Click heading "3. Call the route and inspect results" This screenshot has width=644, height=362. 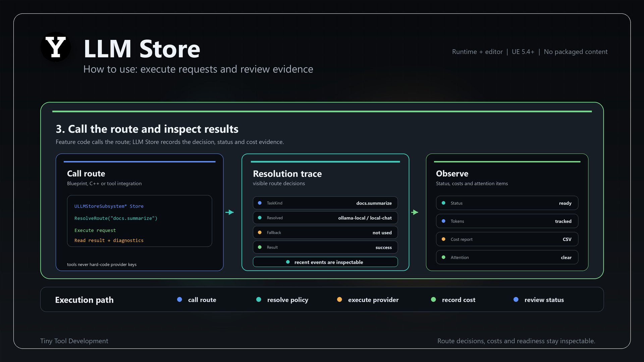pos(147,129)
